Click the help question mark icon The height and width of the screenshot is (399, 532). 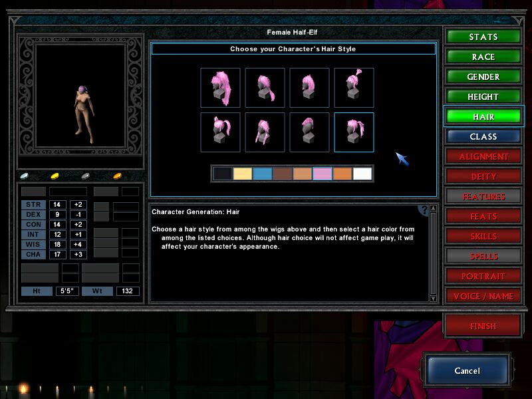point(423,211)
